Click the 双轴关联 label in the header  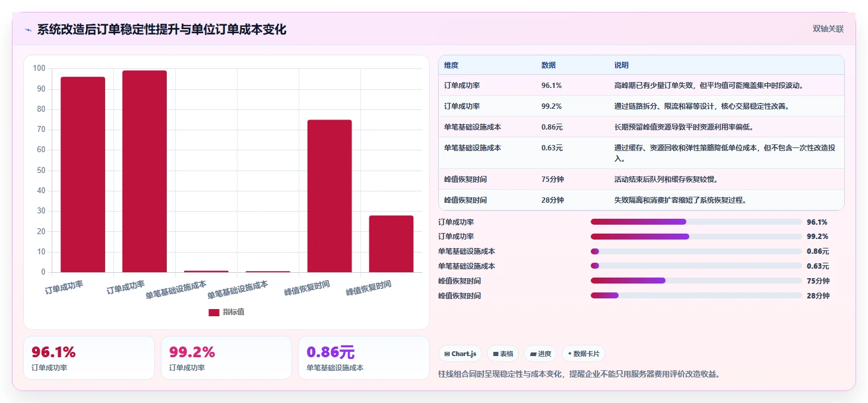point(828,29)
